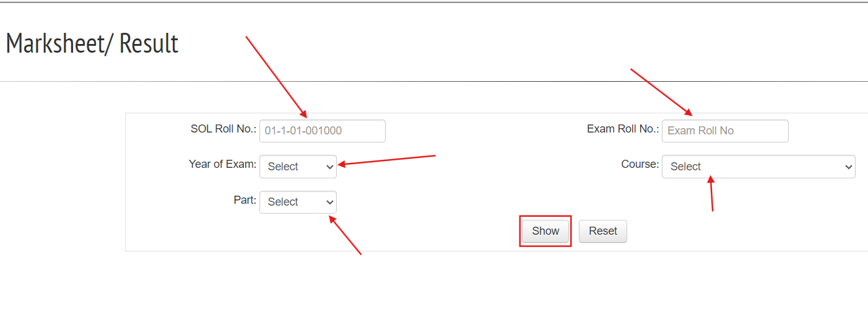Click the red arrow pointing at Year of Exam
The image size is (868, 327).
(387, 160)
